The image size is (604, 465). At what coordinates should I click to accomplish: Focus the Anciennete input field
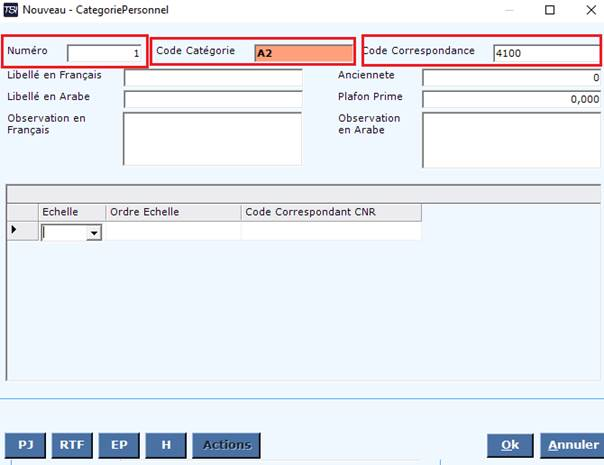510,78
